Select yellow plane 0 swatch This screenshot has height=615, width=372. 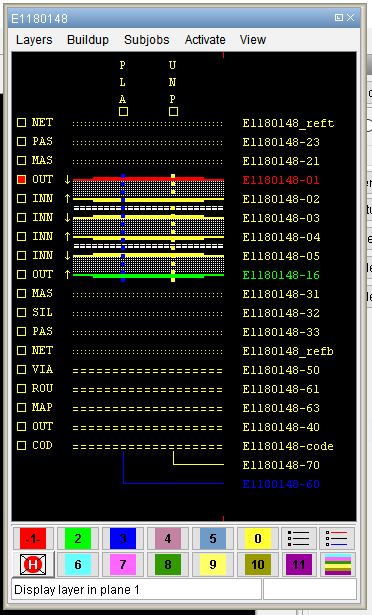[257, 539]
